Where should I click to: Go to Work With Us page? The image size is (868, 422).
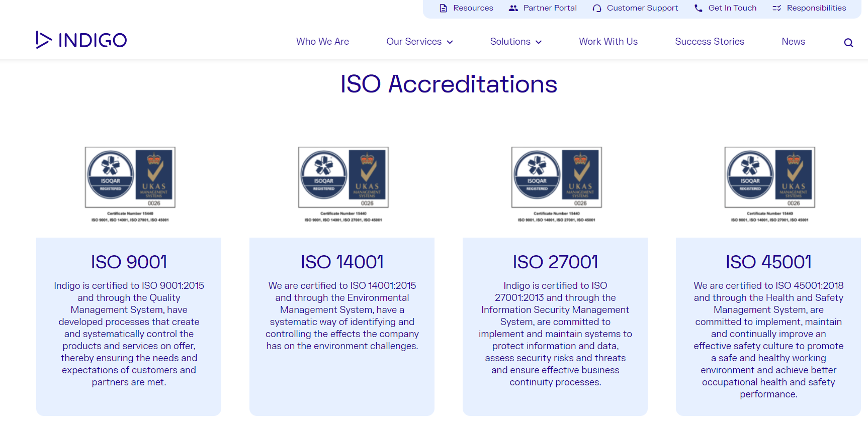point(608,42)
